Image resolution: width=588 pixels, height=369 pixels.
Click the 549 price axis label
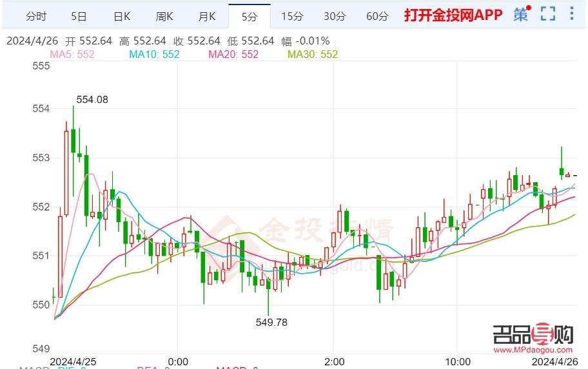coord(41,349)
